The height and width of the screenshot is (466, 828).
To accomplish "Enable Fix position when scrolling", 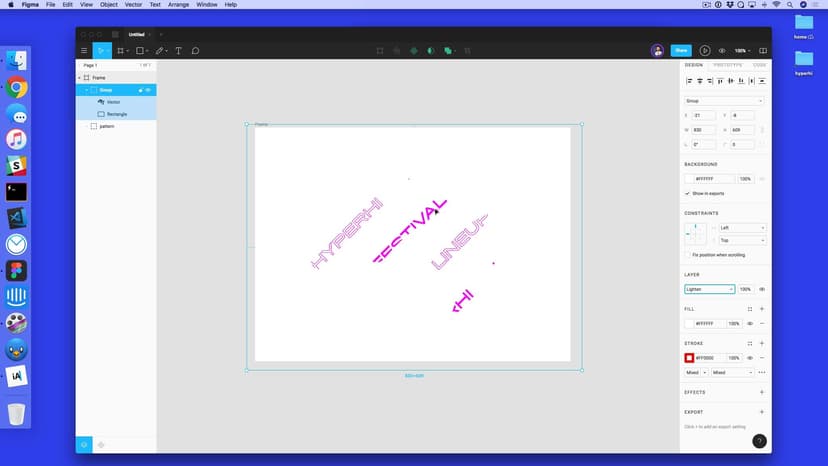I will pos(688,255).
